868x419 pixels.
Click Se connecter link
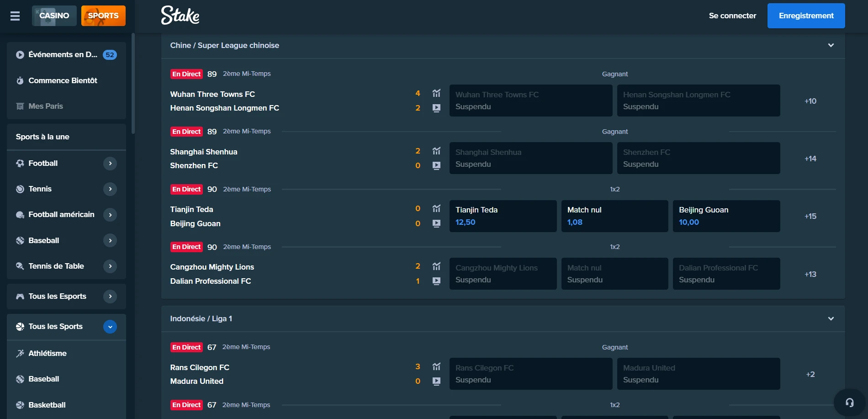[x=732, y=16]
